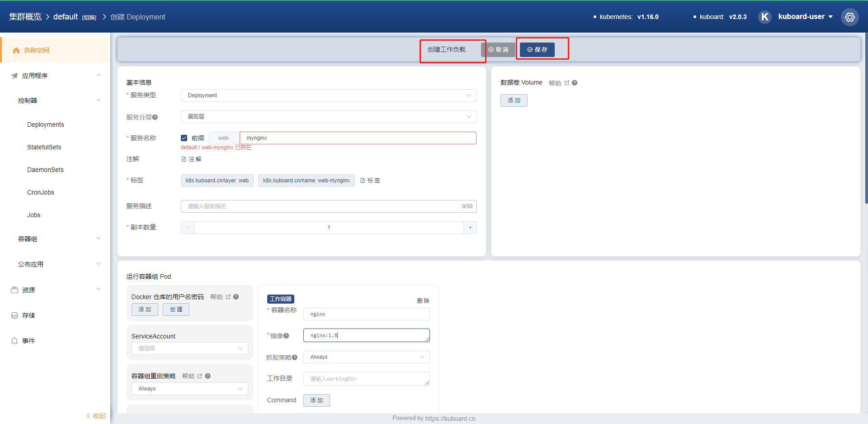The width and height of the screenshot is (868, 424).
Task: Open Docker 仓库 help external link icon
Action: click(228, 297)
